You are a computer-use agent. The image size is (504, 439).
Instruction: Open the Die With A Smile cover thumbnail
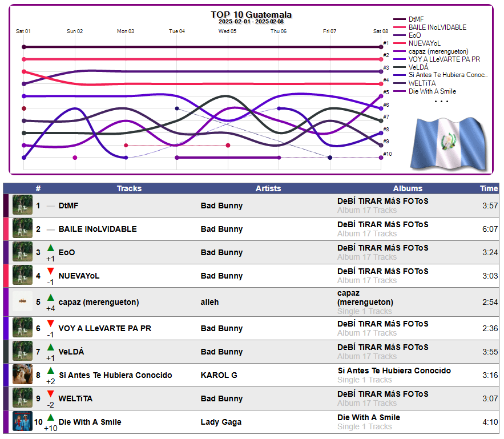click(x=22, y=421)
